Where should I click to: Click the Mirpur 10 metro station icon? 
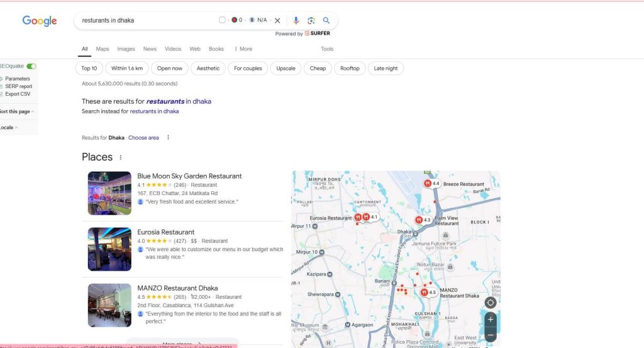(x=321, y=252)
